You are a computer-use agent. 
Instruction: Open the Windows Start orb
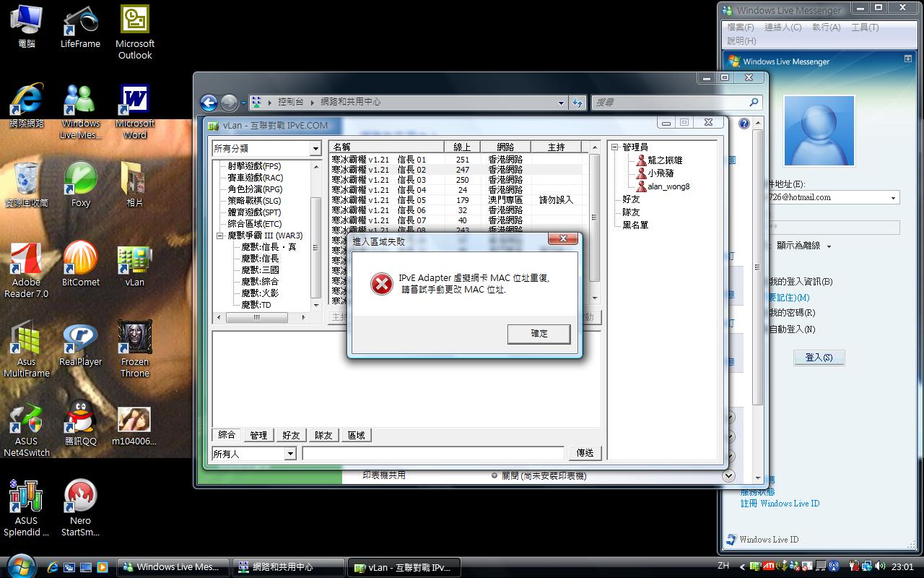click(20, 566)
